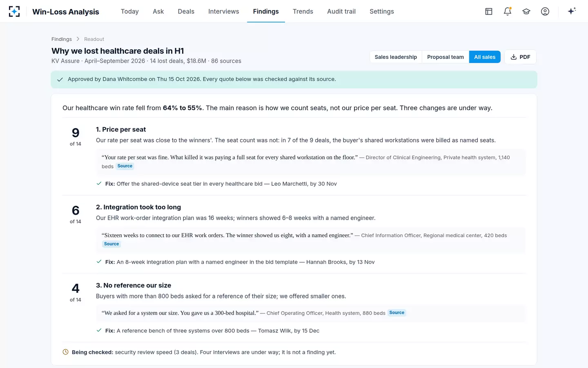The height and width of the screenshot is (368, 588).
Task: Click the breadcrumb chevron after Findings
Action: point(78,39)
